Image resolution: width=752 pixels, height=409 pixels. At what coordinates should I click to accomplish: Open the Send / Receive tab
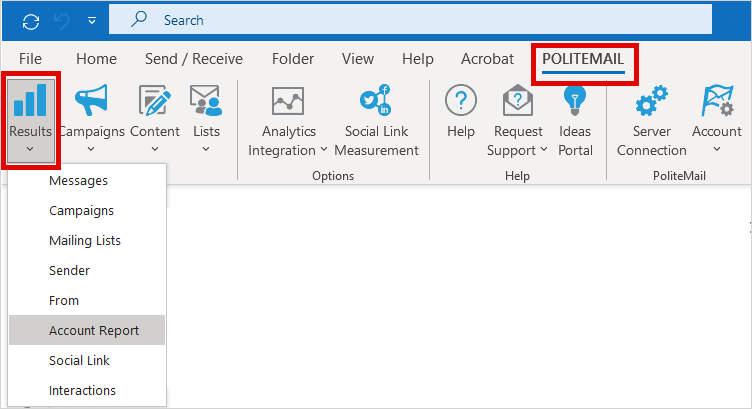click(194, 58)
